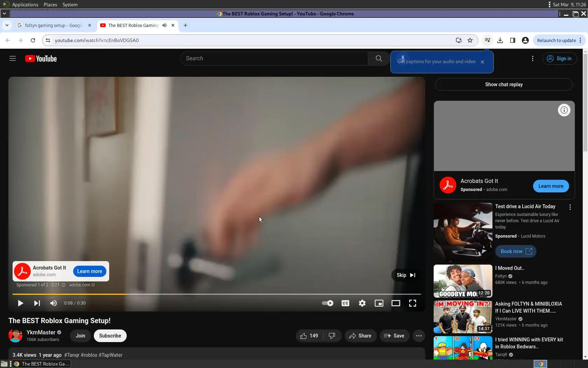
Task: Open Chrome downloads icon
Action: click(500, 40)
